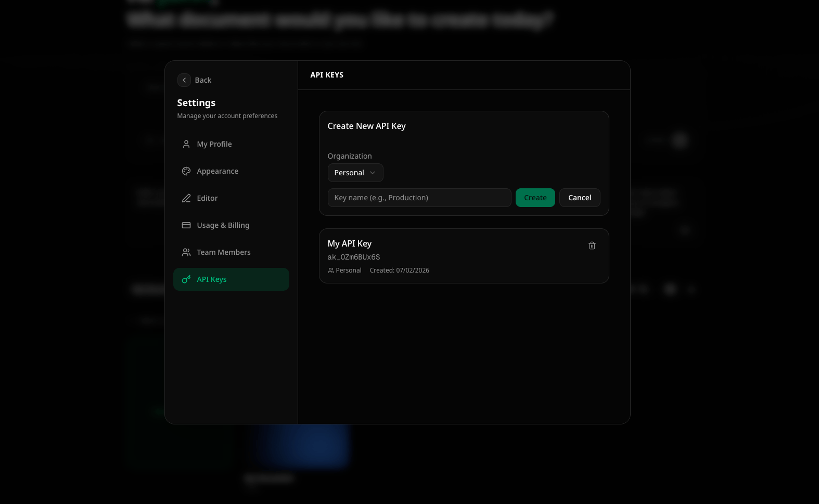819x504 pixels.
Task: Click the Personal tag on My API Key
Action: pos(344,270)
